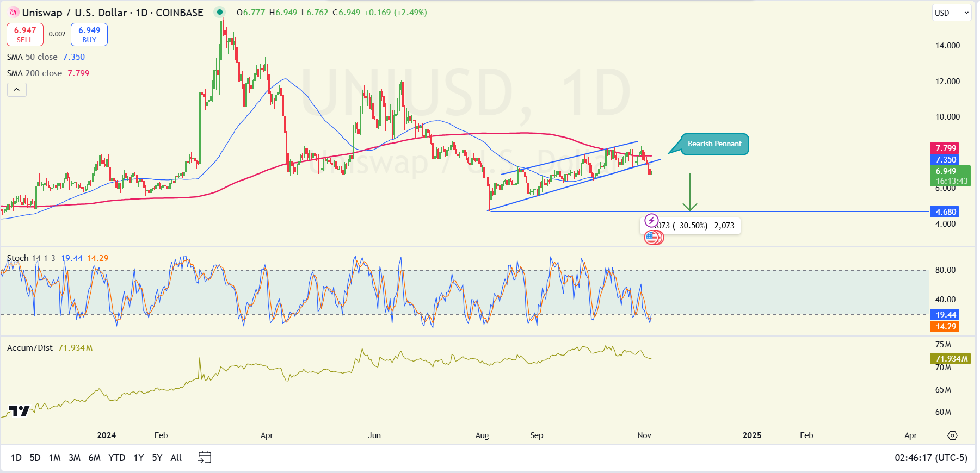
Task: Switch to the 5Y range
Action: tap(157, 458)
